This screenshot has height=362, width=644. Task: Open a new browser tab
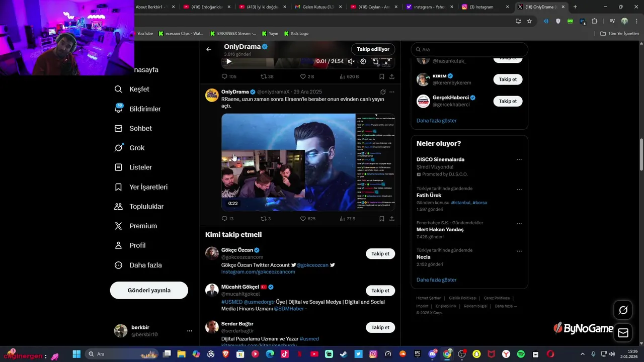(x=575, y=7)
